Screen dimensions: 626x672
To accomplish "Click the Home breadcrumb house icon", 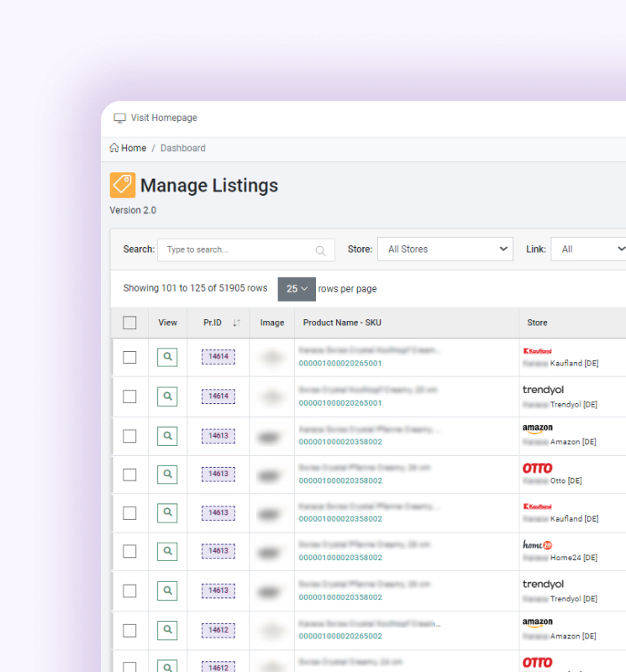I will point(114,148).
